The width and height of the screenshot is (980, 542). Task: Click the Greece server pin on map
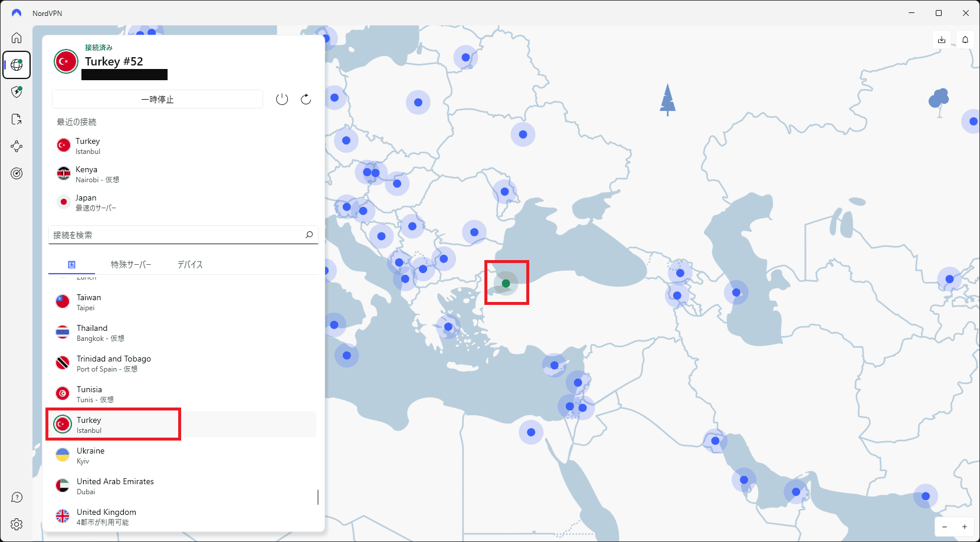click(x=448, y=327)
